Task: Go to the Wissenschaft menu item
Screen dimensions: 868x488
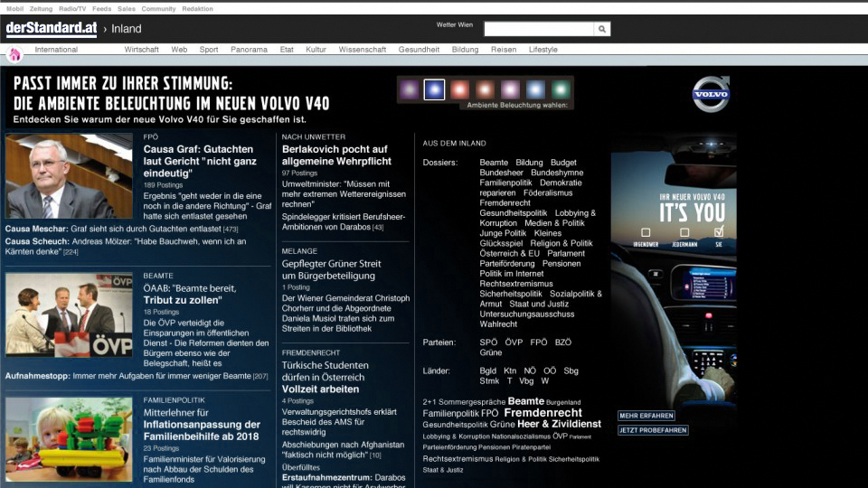Action: 362,50
